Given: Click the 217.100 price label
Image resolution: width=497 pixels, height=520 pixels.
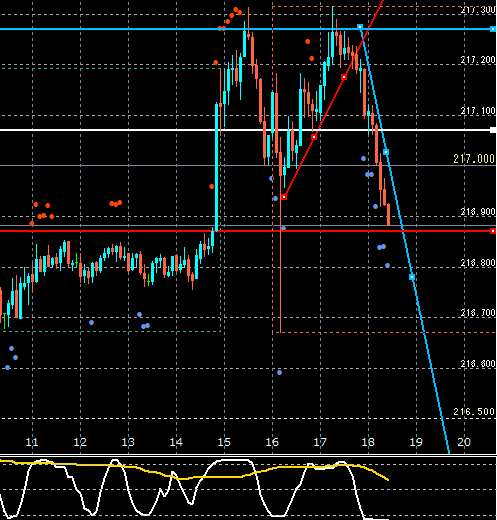Looking at the screenshot, I should [478, 111].
